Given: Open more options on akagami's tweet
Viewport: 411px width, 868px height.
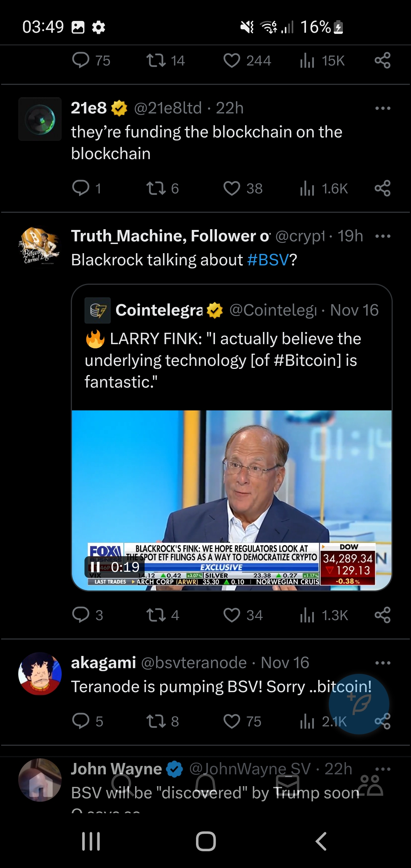Looking at the screenshot, I should point(382,663).
